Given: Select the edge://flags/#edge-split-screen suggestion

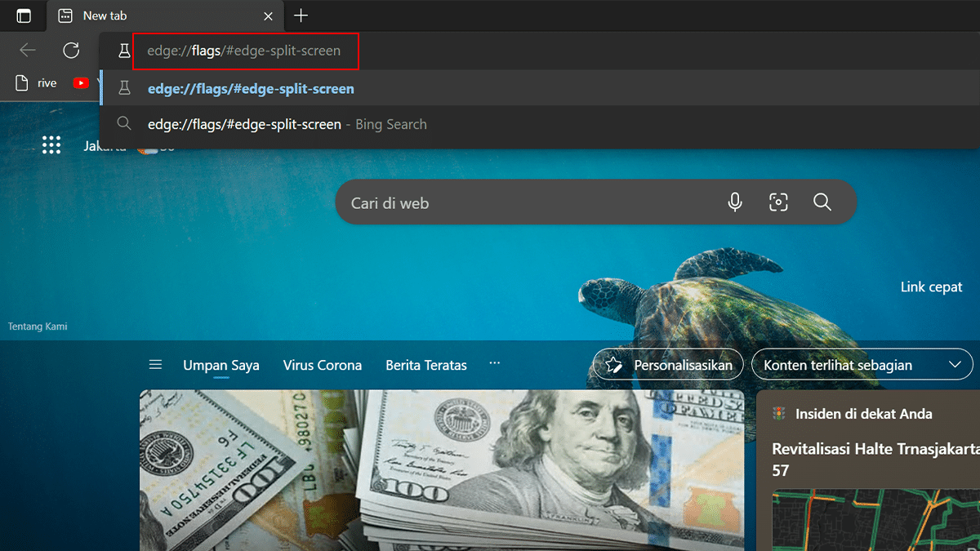Looking at the screenshot, I should (251, 88).
